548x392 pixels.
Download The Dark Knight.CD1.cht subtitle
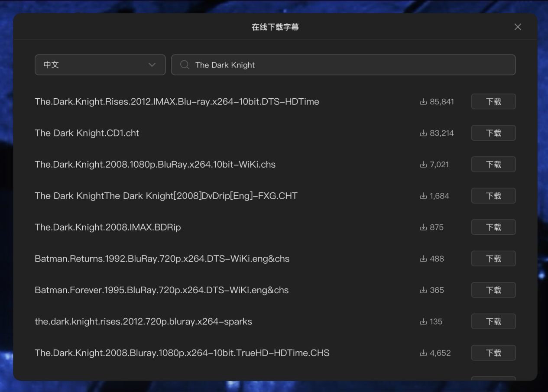tap(493, 133)
